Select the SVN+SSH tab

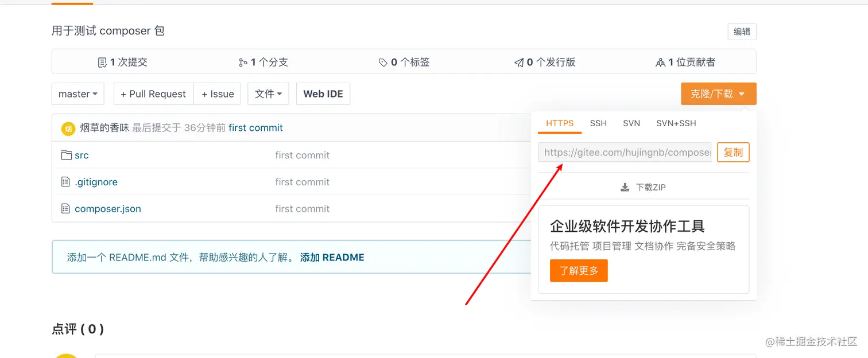(x=676, y=123)
